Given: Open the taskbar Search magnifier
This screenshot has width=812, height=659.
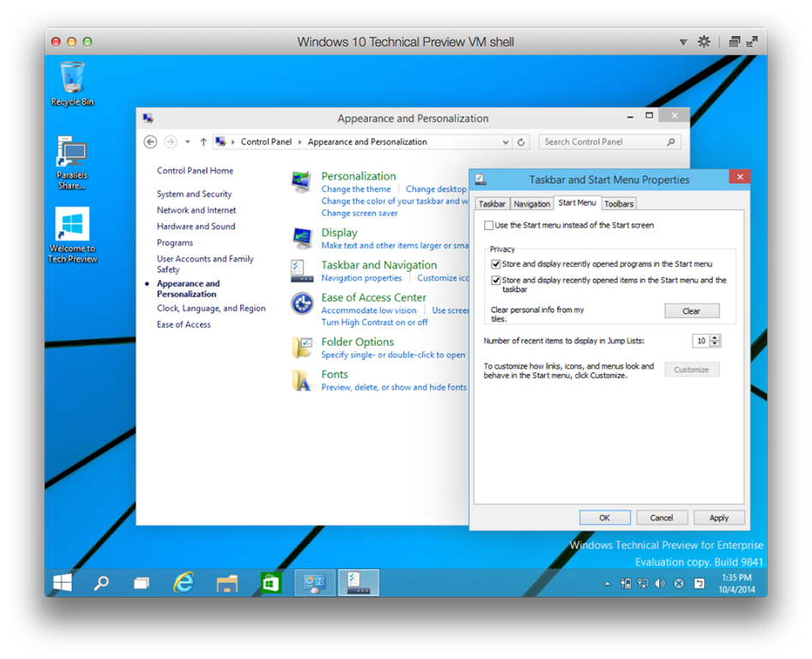Looking at the screenshot, I should pyautogui.click(x=101, y=583).
